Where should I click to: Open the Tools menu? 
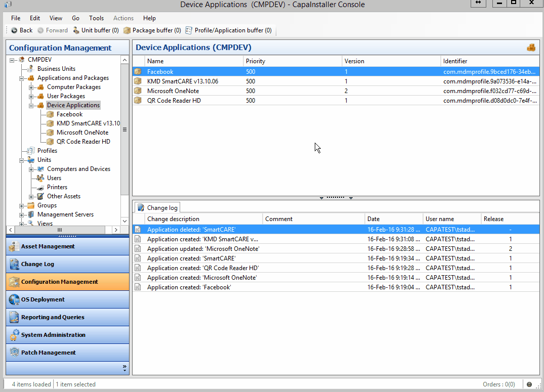click(97, 18)
